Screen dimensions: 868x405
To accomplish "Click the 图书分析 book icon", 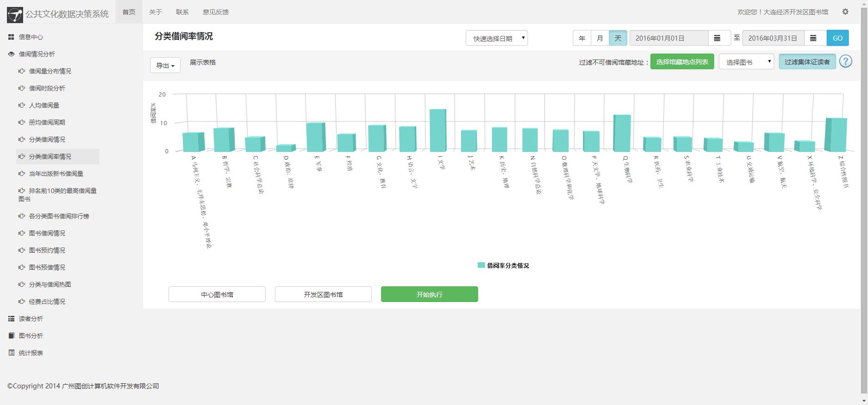I will coord(11,336).
